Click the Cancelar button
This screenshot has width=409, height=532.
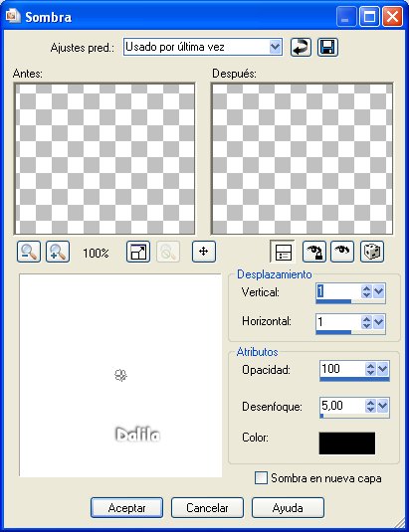click(x=207, y=508)
